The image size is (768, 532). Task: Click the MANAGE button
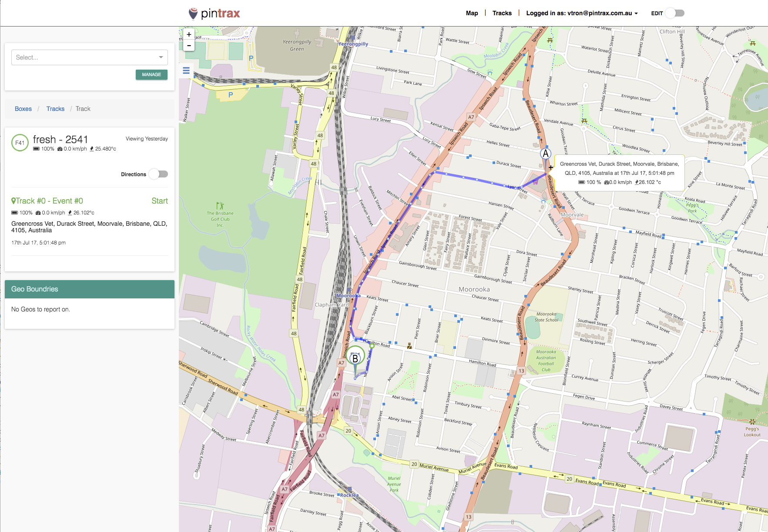151,74
